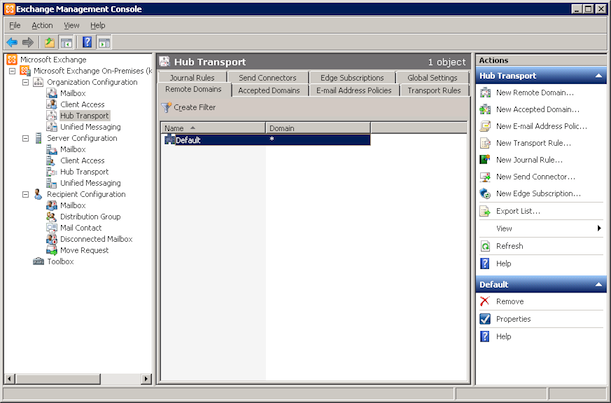Collapse the Server Configuration node
The width and height of the screenshot is (611, 403).
(x=25, y=138)
